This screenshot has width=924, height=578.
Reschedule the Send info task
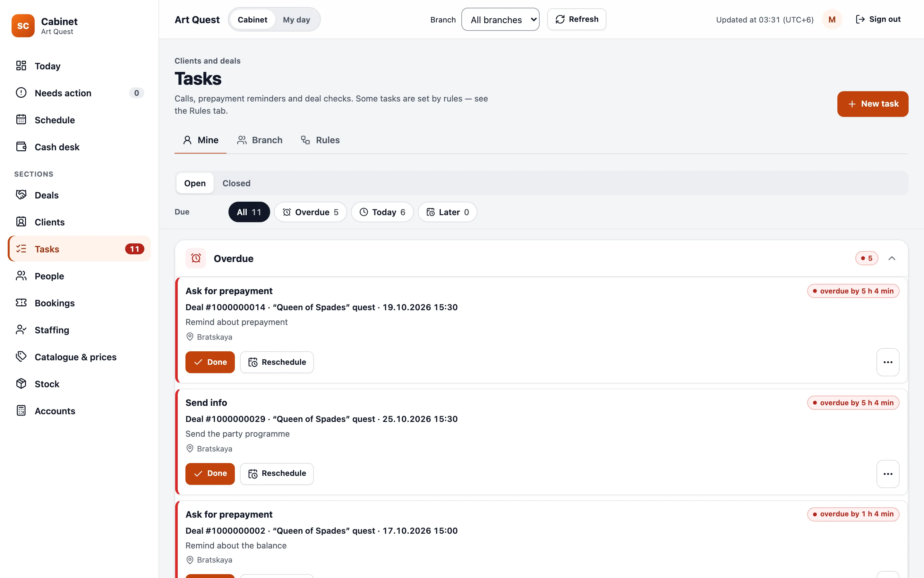(277, 474)
